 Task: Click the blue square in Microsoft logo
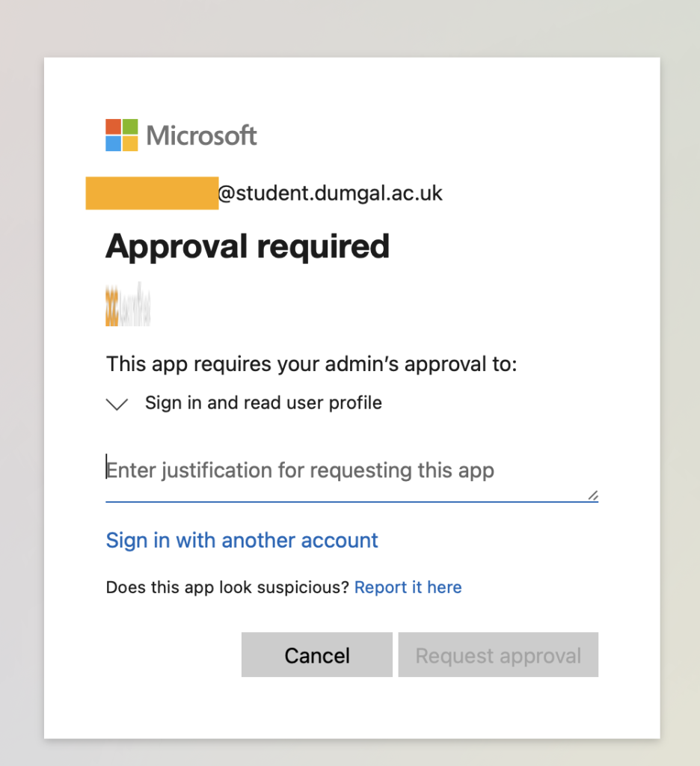click(114, 144)
